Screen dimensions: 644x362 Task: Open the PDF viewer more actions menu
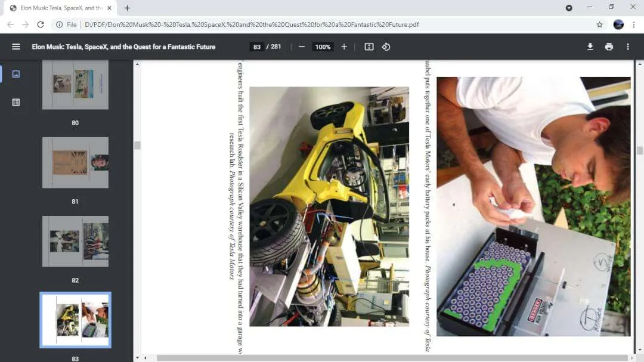tap(627, 47)
